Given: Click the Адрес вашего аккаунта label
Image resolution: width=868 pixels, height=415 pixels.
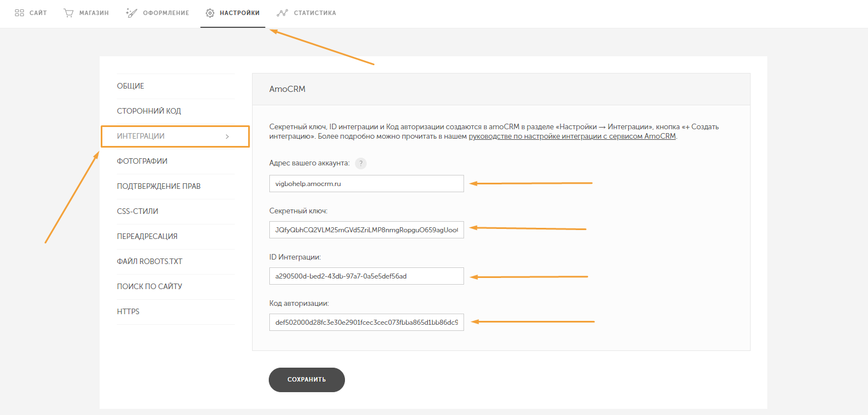Looking at the screenshot, I should pyautogui.click(x=309, y=163).
